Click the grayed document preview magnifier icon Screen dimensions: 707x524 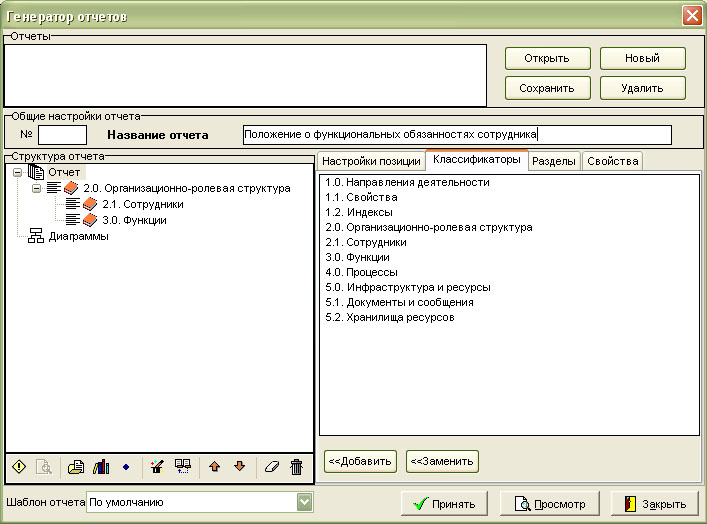click(44, 466)
